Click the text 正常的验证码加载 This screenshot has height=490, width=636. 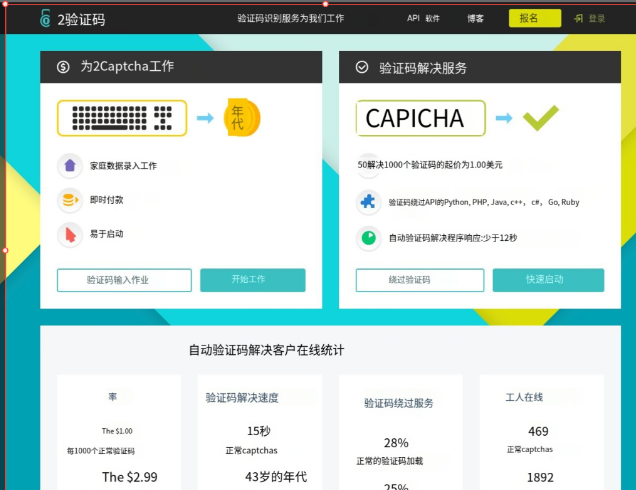pyautogui.click(x=389, y=461)
